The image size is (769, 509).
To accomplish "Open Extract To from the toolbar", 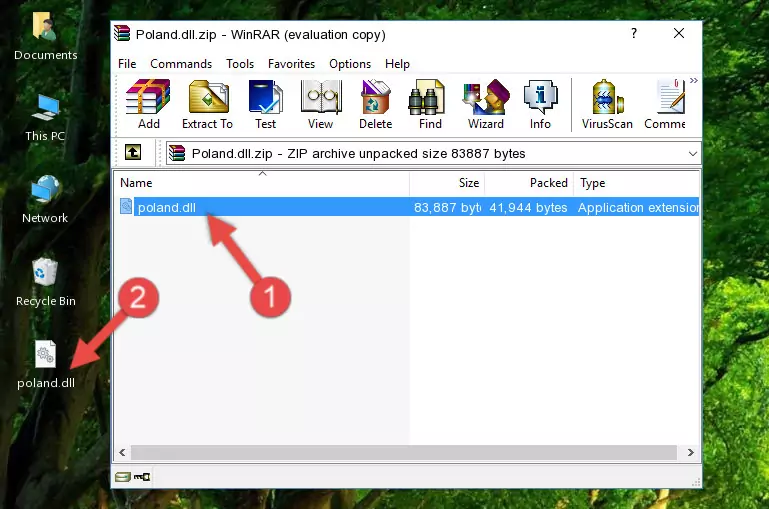I will pos(207,104).
